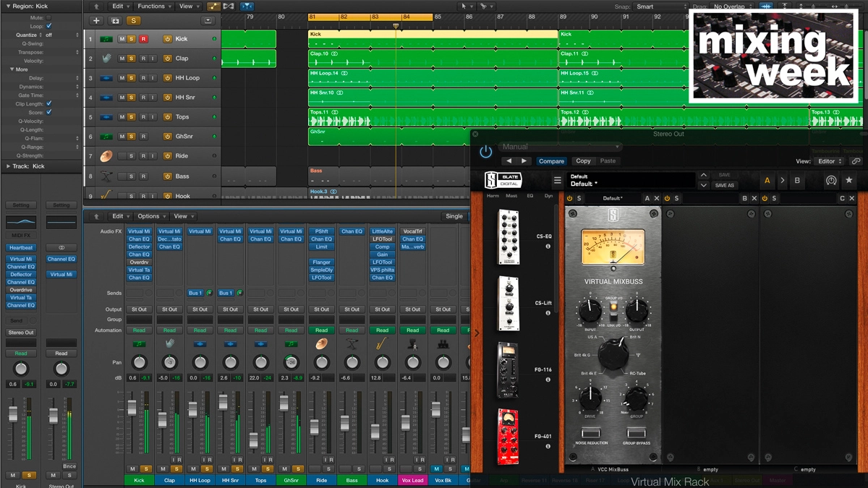
Task: Open the mixer Options menu
Action: [151, 216]
